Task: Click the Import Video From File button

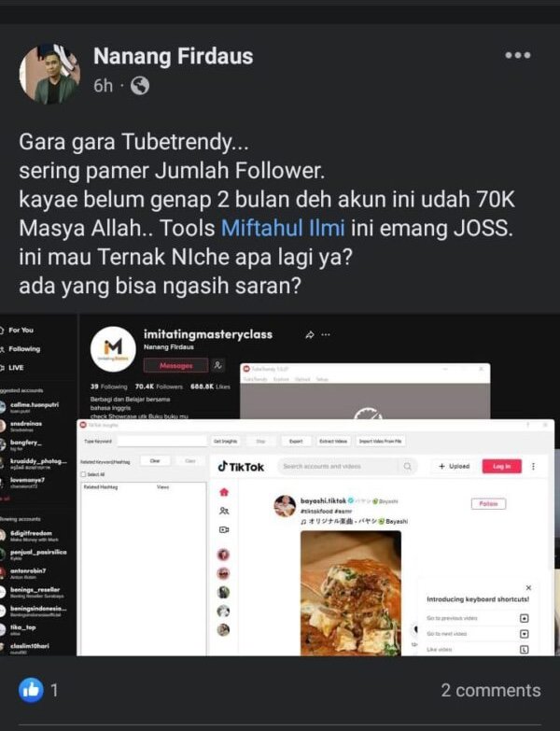Action: pos(381,441)
